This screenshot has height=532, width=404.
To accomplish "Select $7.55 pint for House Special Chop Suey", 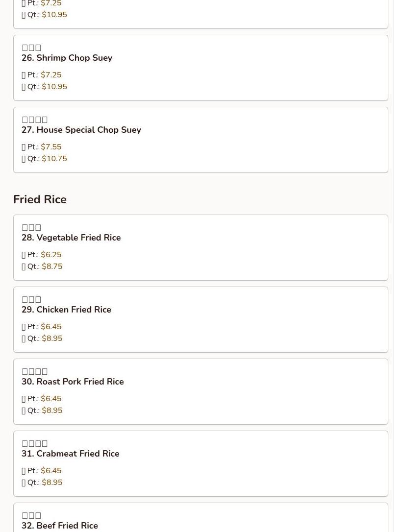I will click(51, 147).
